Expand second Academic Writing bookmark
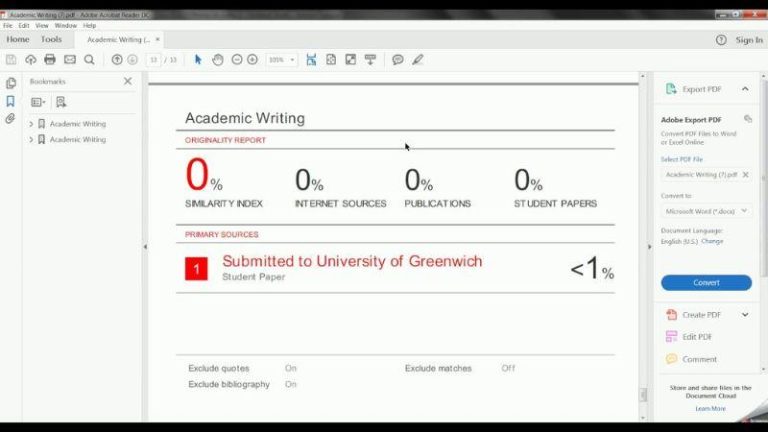 click(x=31, y=140)
